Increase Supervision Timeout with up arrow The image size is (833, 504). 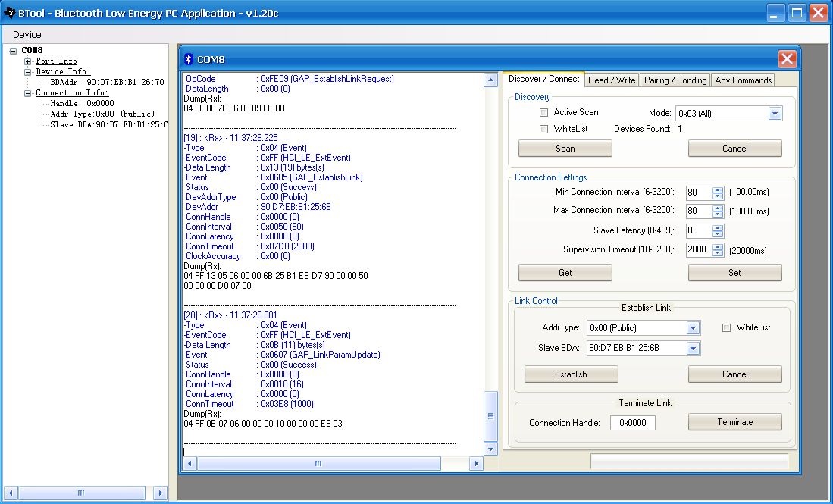[718, 246]
